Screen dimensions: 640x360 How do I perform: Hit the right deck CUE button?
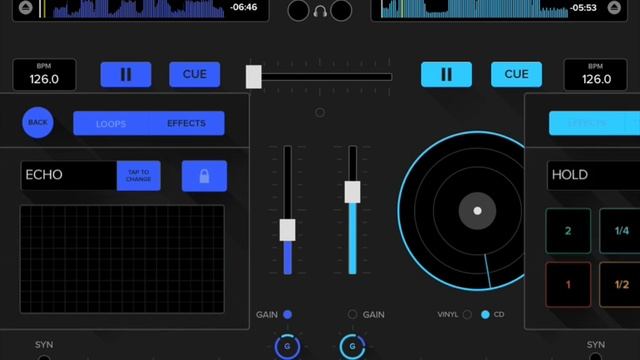coord(516,74)
